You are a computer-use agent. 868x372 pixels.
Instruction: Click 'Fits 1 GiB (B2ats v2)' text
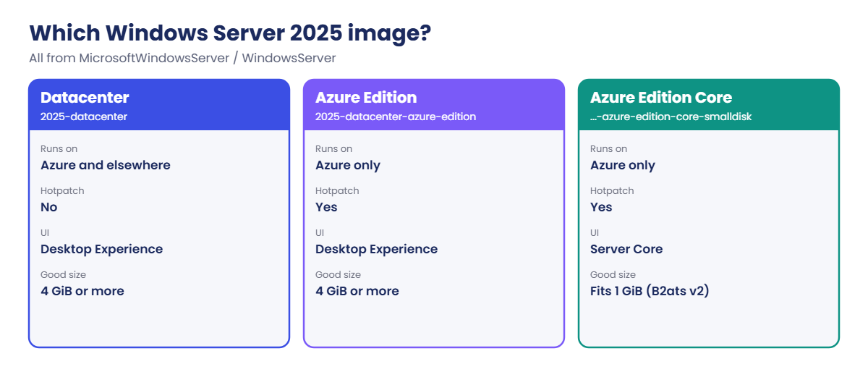(x=650, y=291)
